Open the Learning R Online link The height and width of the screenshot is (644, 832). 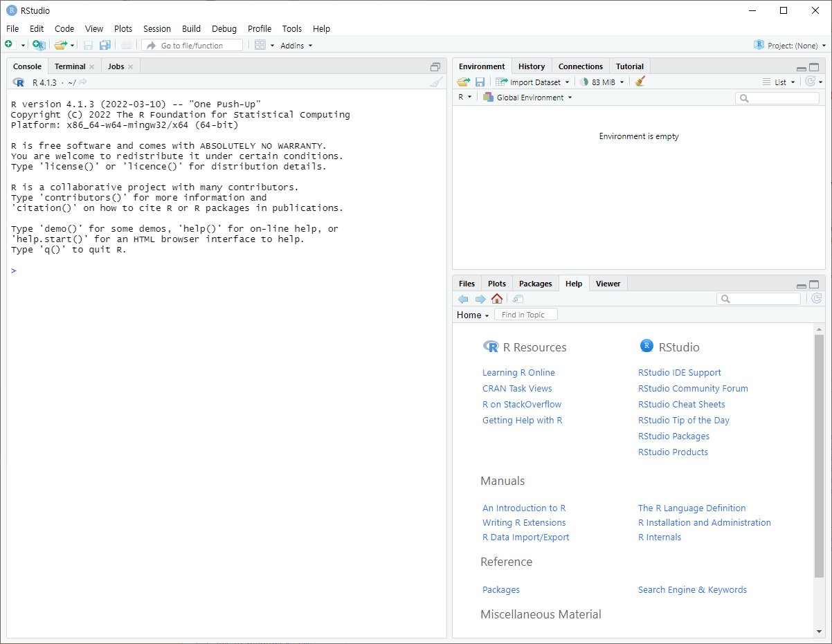click(518, 372)
